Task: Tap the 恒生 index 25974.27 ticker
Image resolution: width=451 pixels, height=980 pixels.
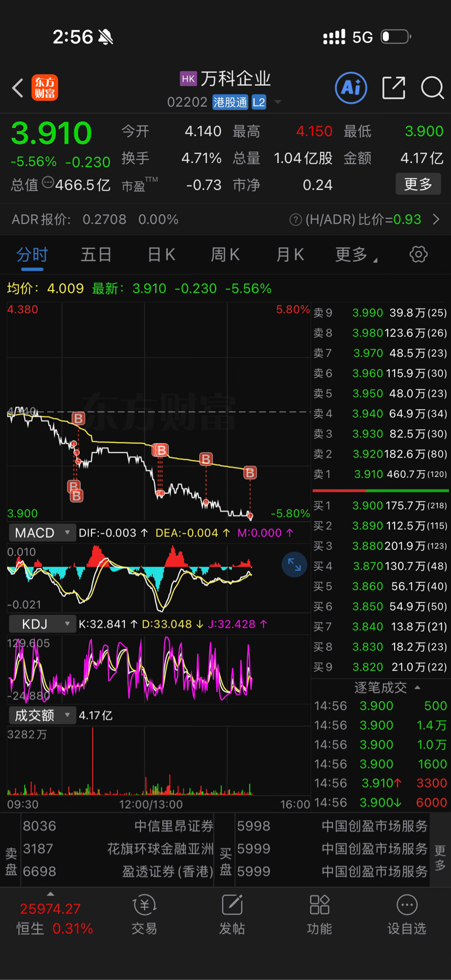Action: pyautogui.click(x=51, y=909)
